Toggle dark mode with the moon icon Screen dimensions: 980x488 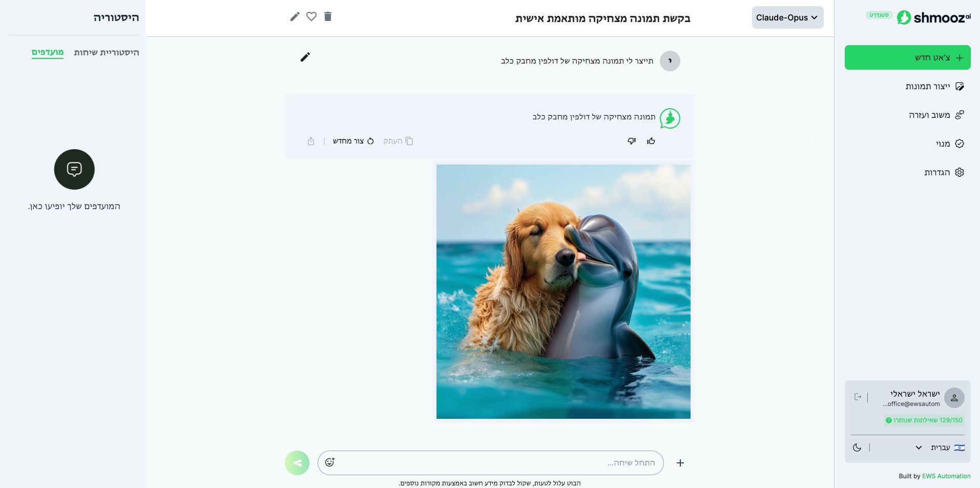click(857, 448)
